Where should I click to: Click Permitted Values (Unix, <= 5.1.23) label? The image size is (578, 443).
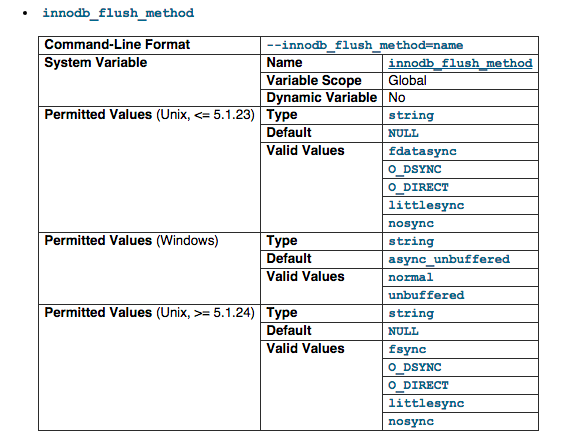click(x=149, y=115)
